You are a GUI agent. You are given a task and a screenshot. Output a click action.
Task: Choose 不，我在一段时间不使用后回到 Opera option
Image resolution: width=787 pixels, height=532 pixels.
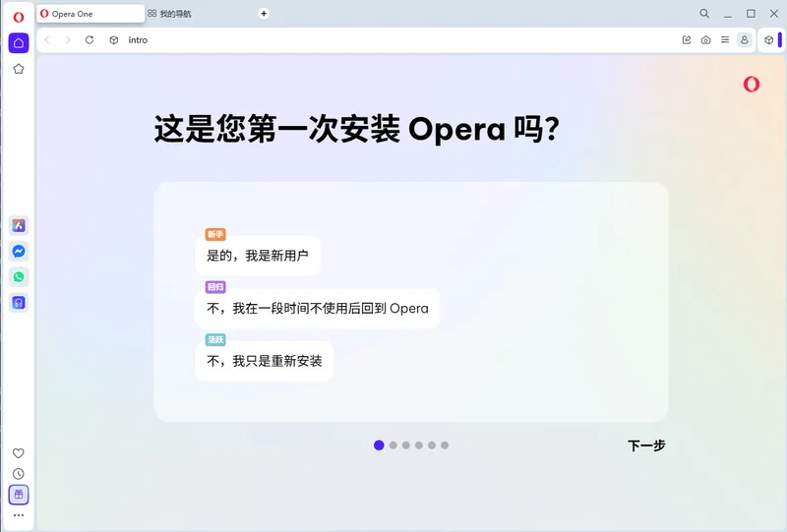[x=317, y=308]
